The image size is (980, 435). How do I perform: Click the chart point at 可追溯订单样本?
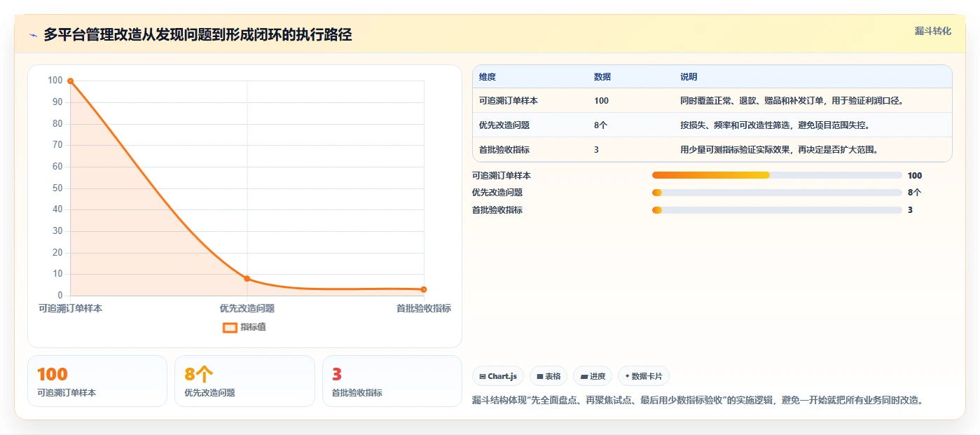[x=71, y=81]
